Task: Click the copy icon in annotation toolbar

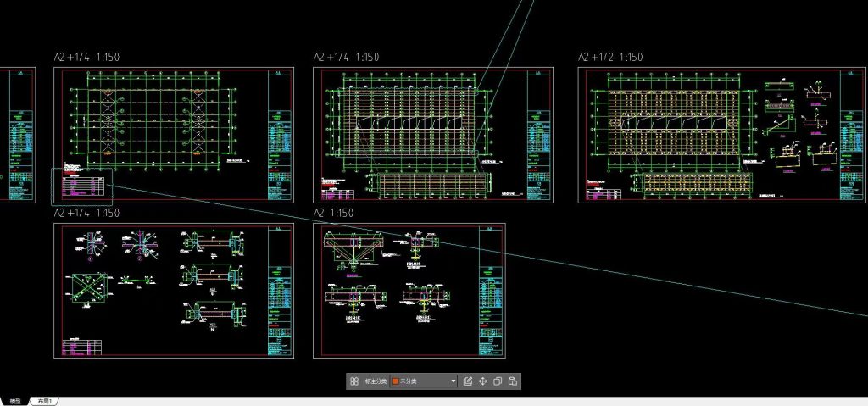Action: [498, 381]
